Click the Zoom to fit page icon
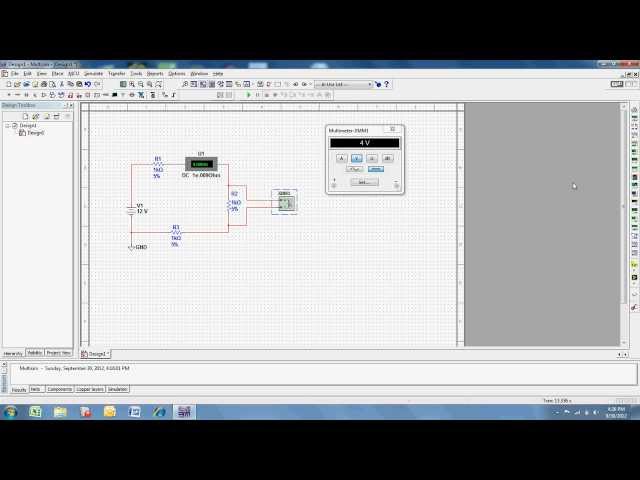 [158, 84]
